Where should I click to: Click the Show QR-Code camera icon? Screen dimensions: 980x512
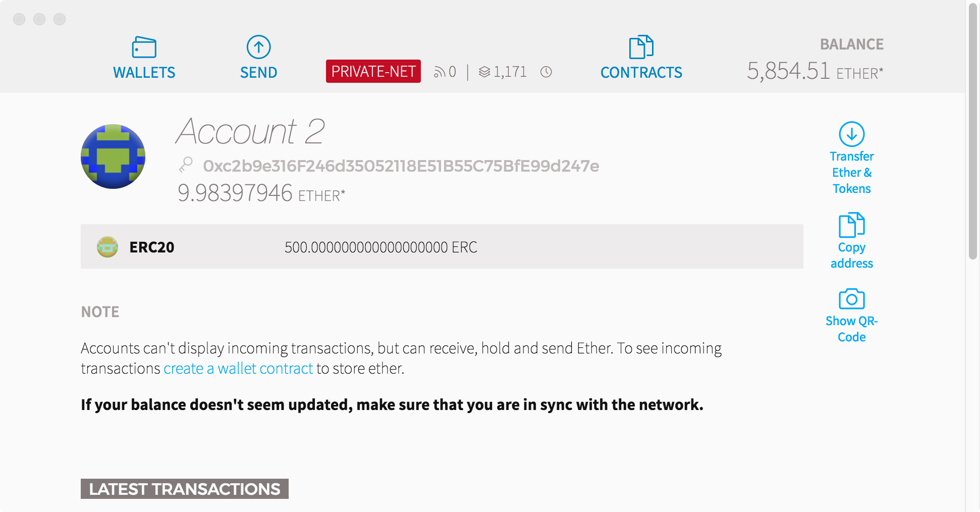pos(851,299)
